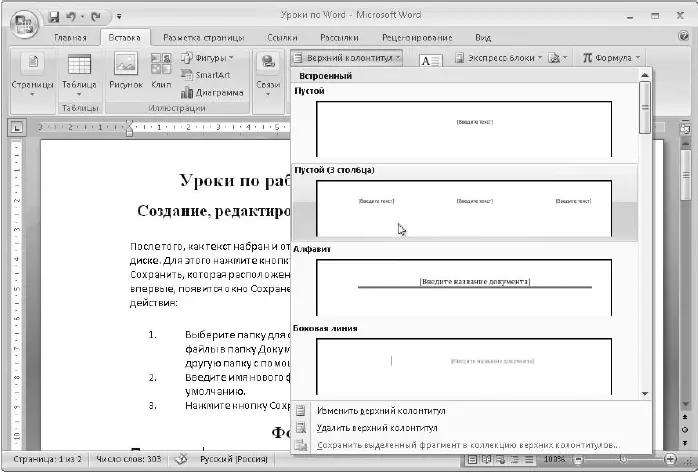Click the gallery scroll down arrow
Viewport: 698px width, 473px height.
pos(645,393)
